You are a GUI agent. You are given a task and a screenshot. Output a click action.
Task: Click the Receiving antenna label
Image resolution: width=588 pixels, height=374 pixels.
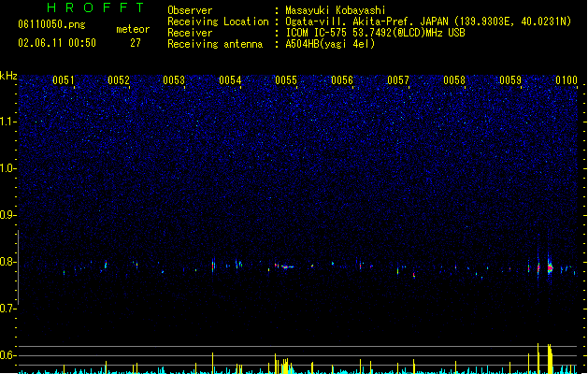pyautogui.click(x=215, y=44)
